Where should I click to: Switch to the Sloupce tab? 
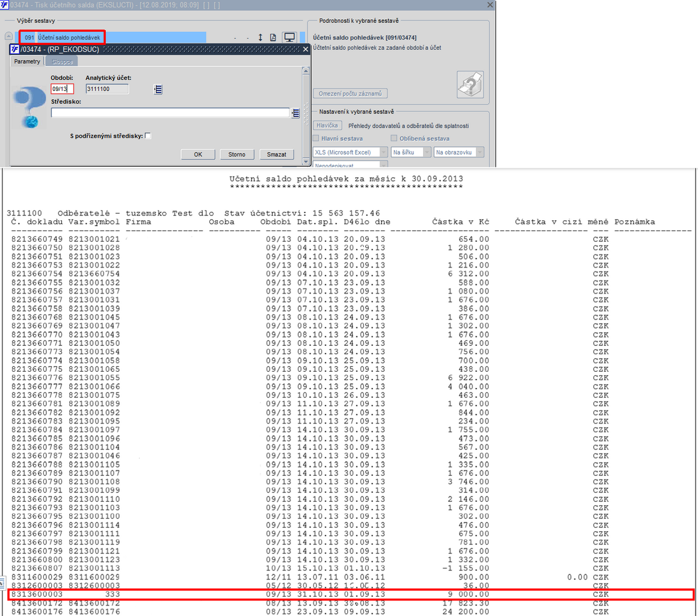(63, 61)
